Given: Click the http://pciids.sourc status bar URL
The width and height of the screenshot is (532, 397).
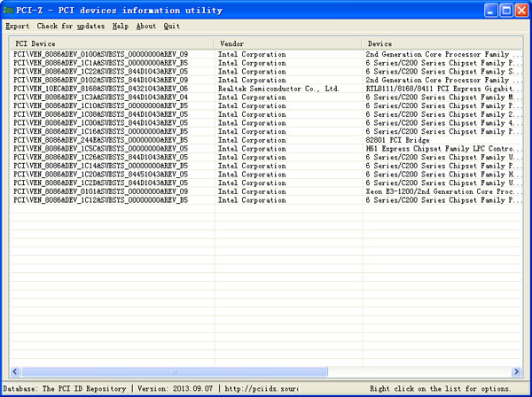Looking at the screenshot, I should click(x=262, y=388).
